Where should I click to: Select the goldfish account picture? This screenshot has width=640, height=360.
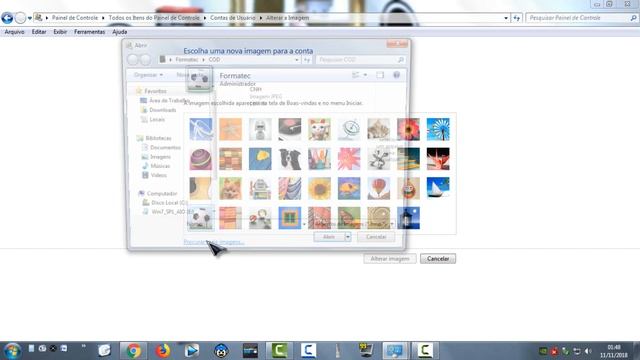pyautogui.click(x=349, y=188)
